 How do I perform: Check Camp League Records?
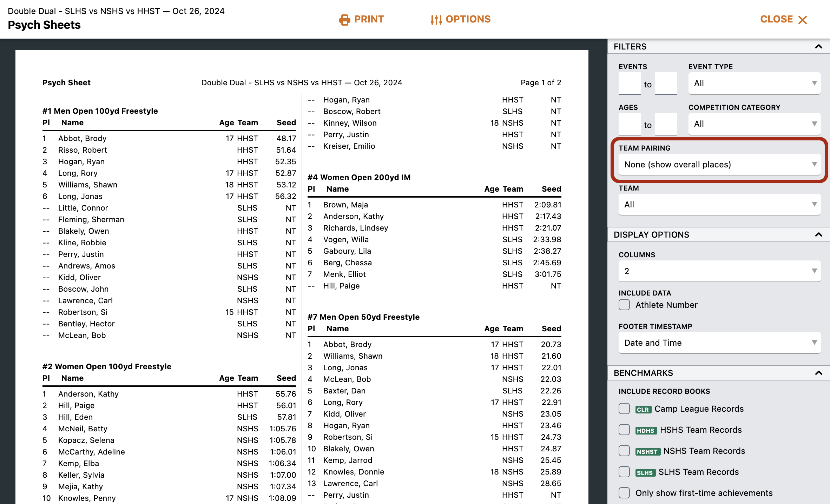point(624,409)
